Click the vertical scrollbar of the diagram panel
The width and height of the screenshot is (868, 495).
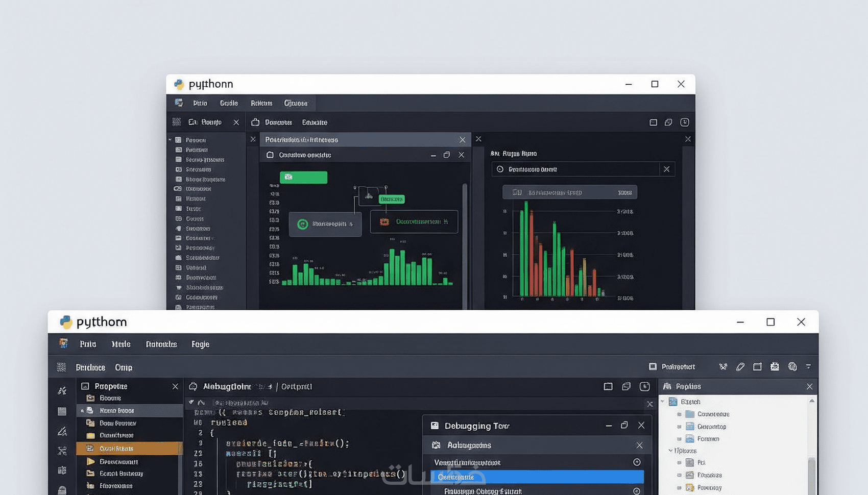(465, 246)
